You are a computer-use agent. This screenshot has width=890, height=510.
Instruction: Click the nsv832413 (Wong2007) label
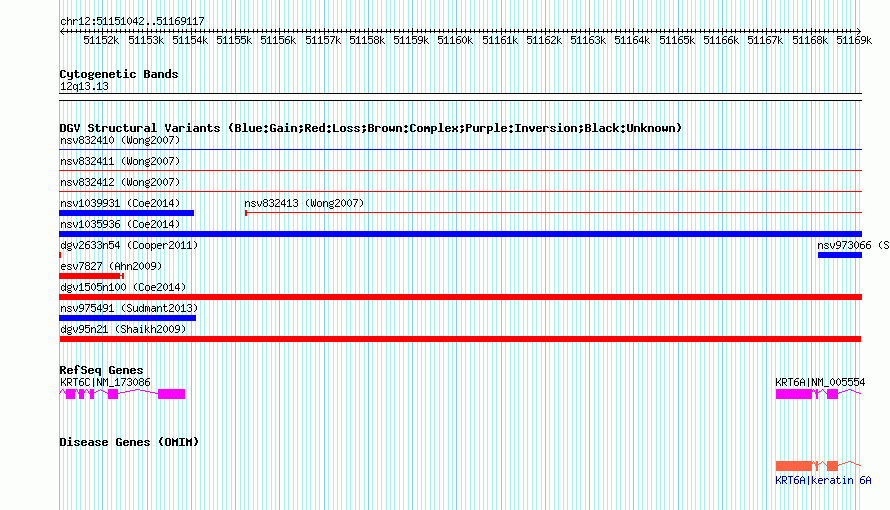pos(304,203)
